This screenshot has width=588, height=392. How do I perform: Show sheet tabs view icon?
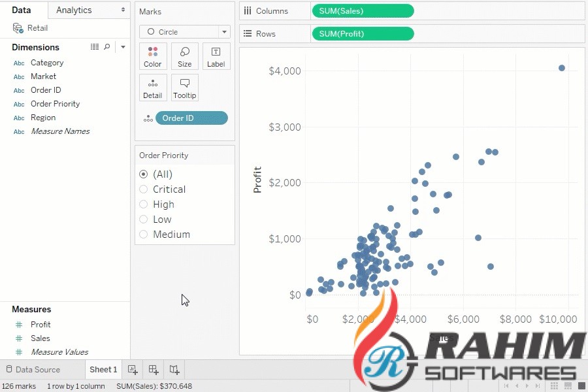pyautogui.click(x=581, y=385)
